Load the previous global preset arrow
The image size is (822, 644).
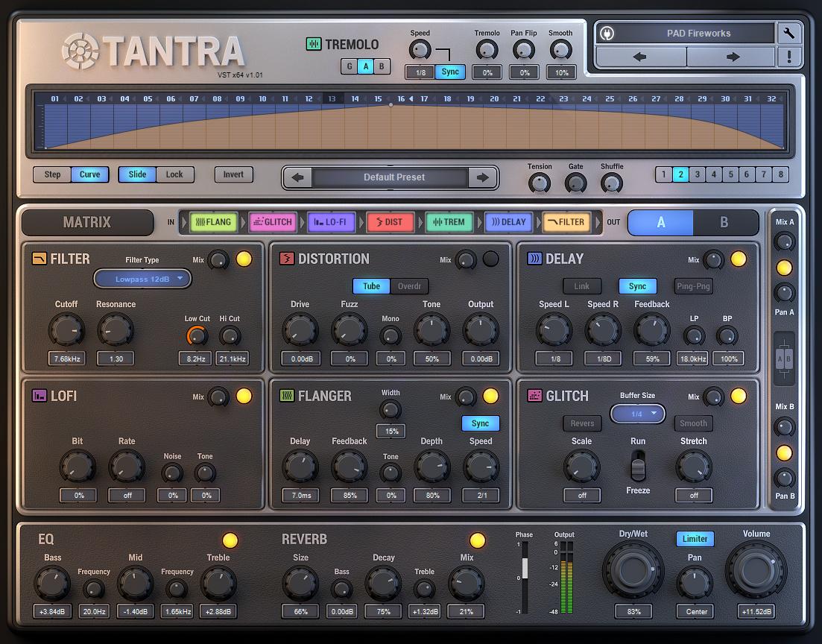pyautogui.click(x=640, y=57)
